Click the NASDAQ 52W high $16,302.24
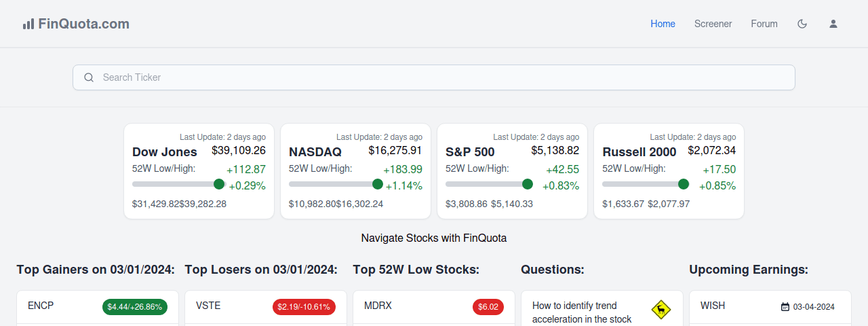This screenshot has height=326, width=868. [359, 204]
